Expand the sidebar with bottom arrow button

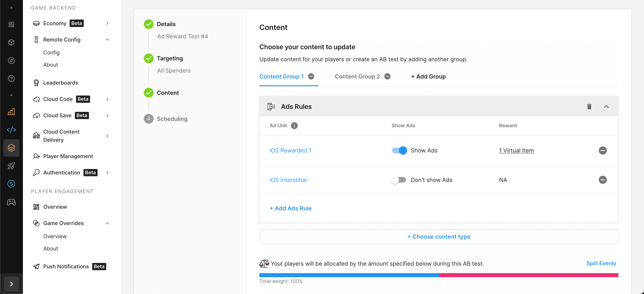click(11, 284)
